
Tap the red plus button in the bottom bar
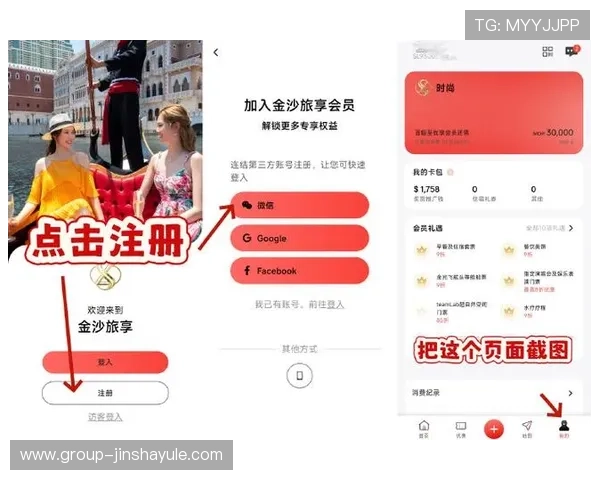pyautogui.click(x=494, y=429)
